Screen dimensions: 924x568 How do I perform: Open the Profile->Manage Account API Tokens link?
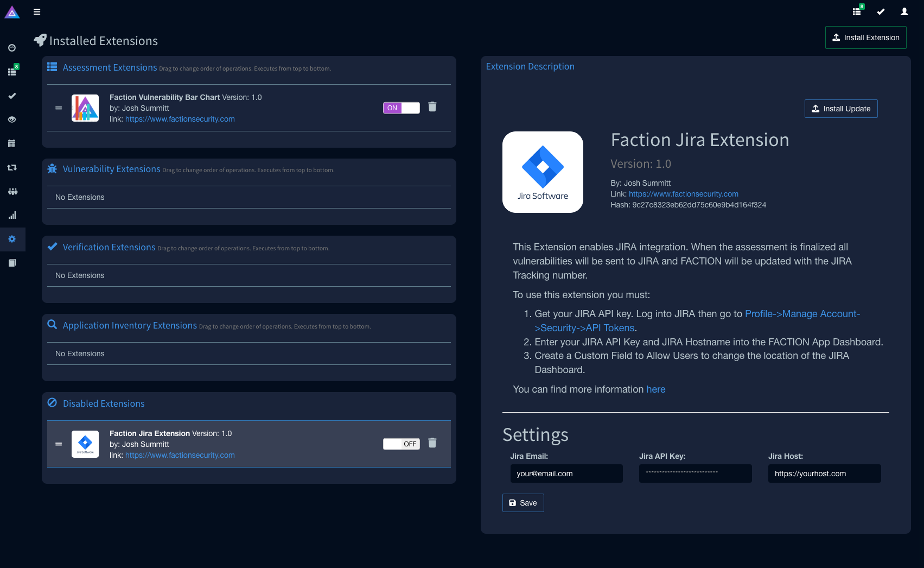pyautogui.click(x=697, y=321)
